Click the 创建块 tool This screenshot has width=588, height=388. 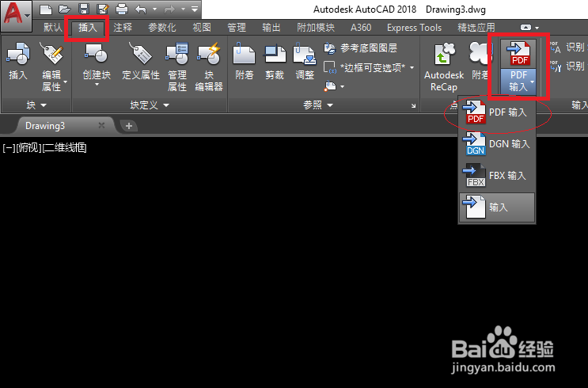[97, 60]
